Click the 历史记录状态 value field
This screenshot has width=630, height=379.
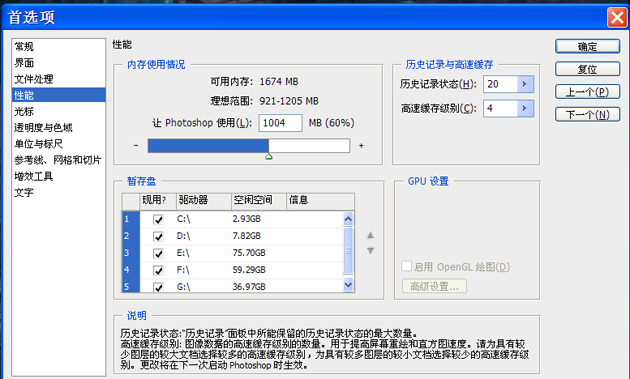pyautogui.click(x=500, y=84)
